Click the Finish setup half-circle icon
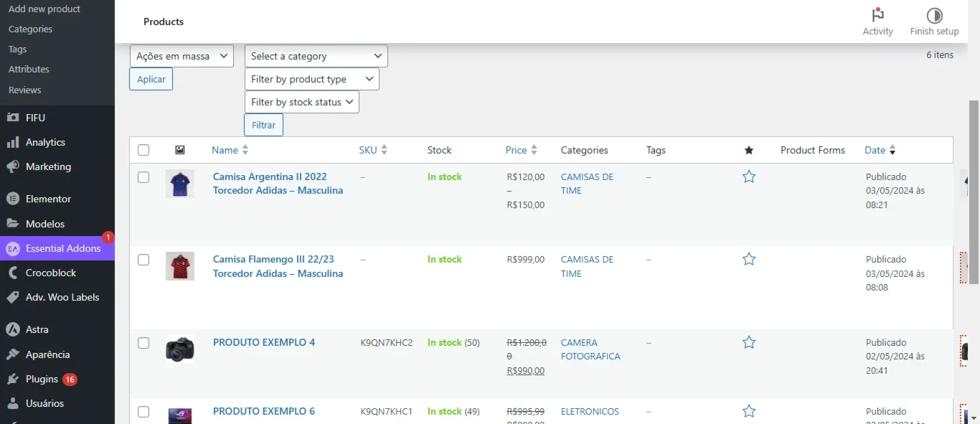 click(934, 15)
